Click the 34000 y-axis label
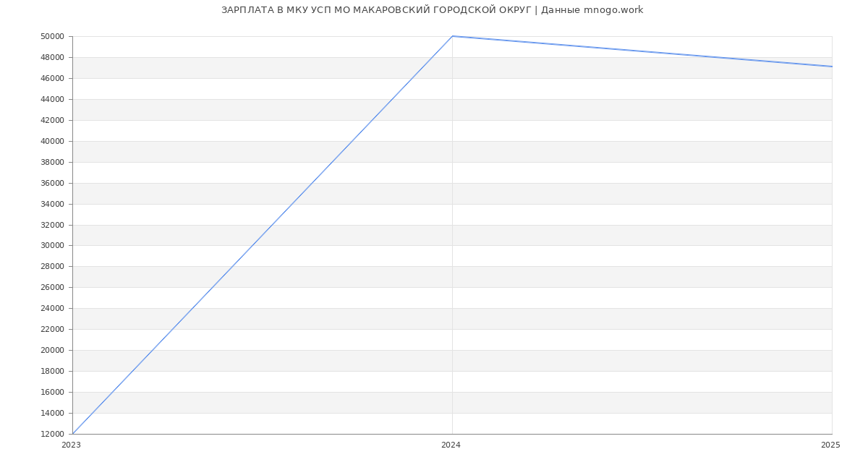Image resolution: width=868 pixels, height=470 pixels. (52, 205)
